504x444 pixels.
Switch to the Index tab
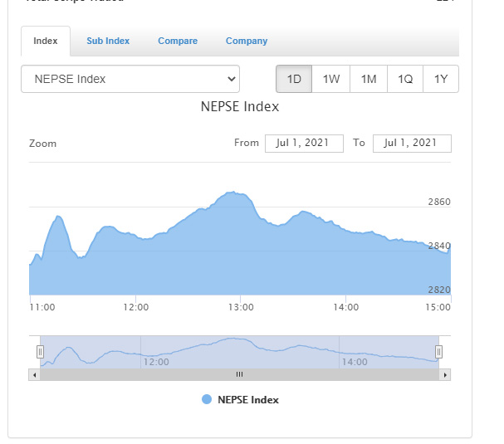click(x=46, y=41)
